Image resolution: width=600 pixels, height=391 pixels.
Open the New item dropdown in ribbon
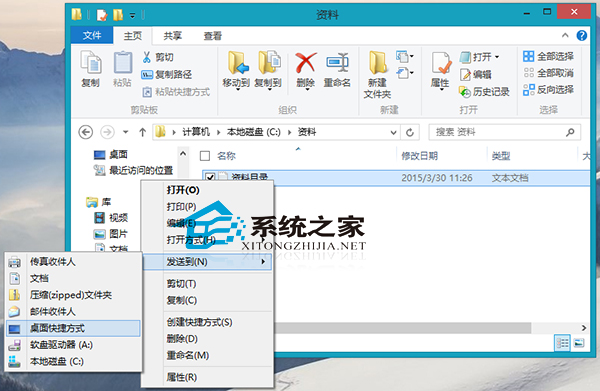[x=404, y=57]
